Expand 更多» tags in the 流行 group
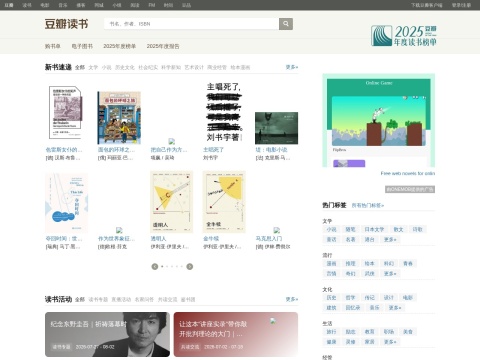 (390, 273)
